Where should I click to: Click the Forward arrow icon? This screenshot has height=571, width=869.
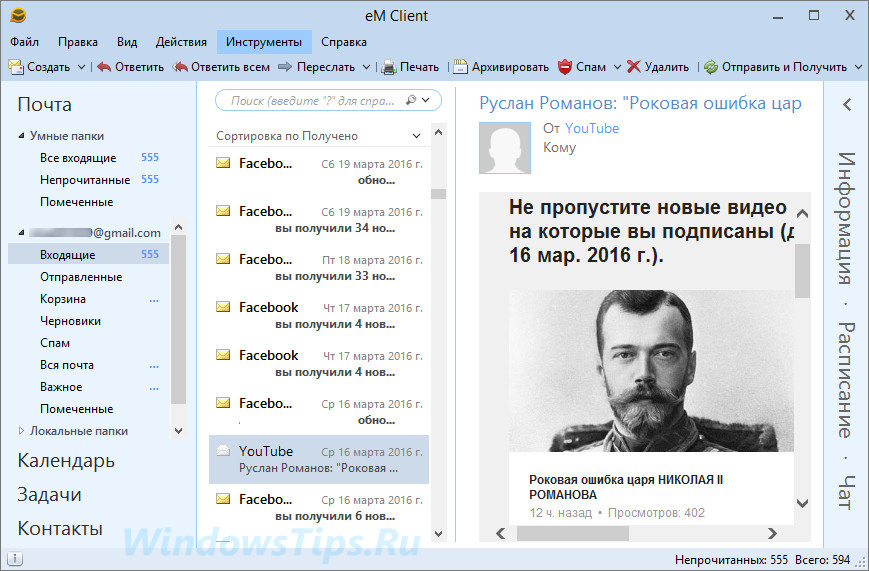[x=285, y=67]
